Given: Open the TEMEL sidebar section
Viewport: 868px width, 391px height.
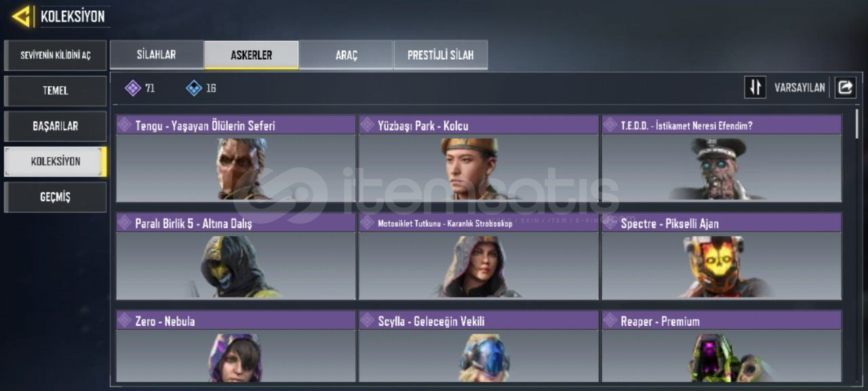Looking at the screenshot, I should pyautogui.click(x=55, y=90).
